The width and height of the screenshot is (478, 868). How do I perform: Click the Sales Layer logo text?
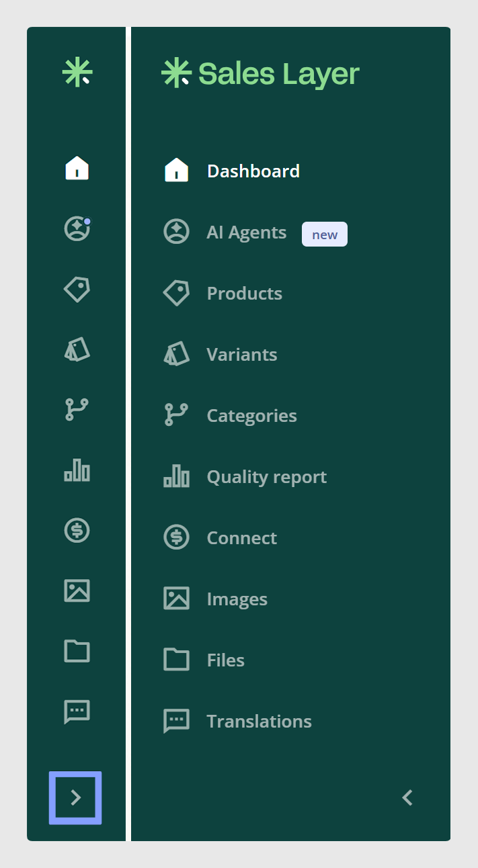[x=279, y=73]
